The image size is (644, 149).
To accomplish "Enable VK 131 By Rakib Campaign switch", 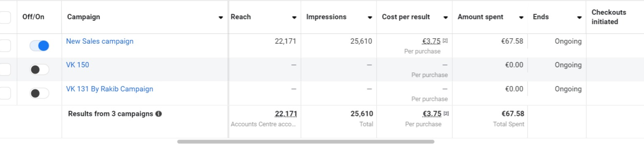I will click(x=39, y=93).
